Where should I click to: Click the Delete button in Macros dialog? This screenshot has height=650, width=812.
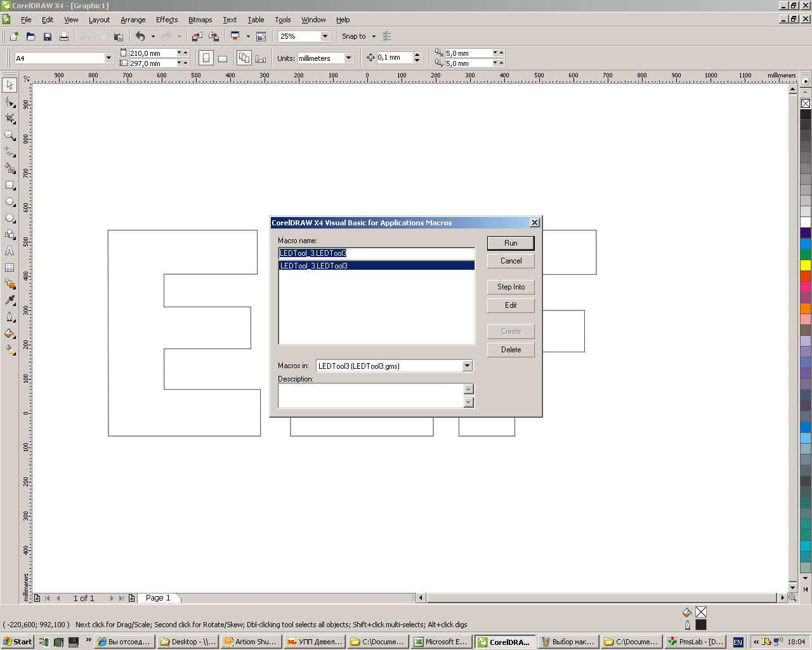click(511, 350)
